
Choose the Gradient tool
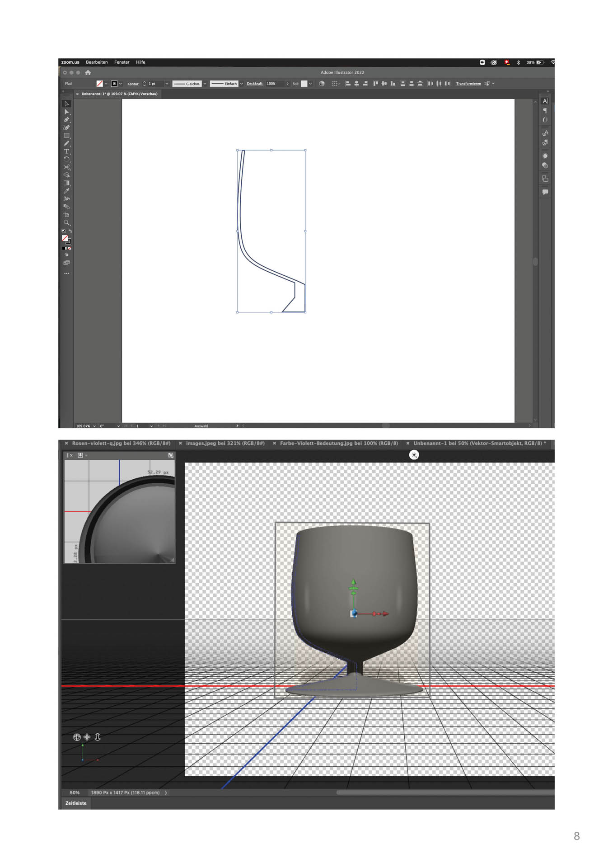66,183
